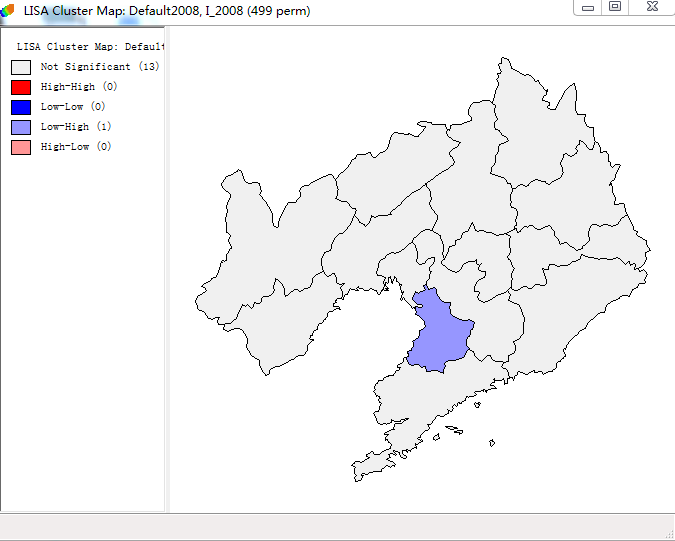The height and width of the screenshot is (541, 675).
Task: Select the 'High-High (0)' legend label
Action: click(x=79, y=87)
